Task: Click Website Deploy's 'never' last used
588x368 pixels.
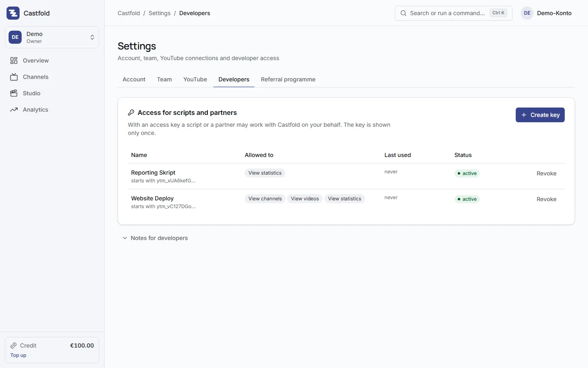Action: (391, 197)
